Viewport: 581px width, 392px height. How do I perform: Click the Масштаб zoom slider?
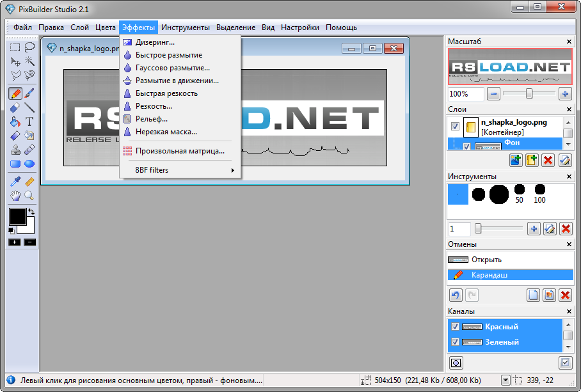pos(529,93)
